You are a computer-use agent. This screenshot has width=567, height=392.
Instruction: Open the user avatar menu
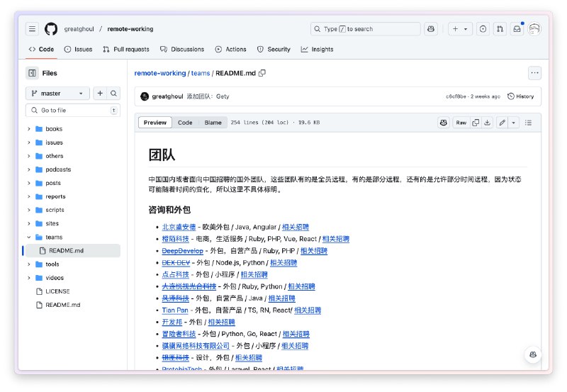[534, 29]
